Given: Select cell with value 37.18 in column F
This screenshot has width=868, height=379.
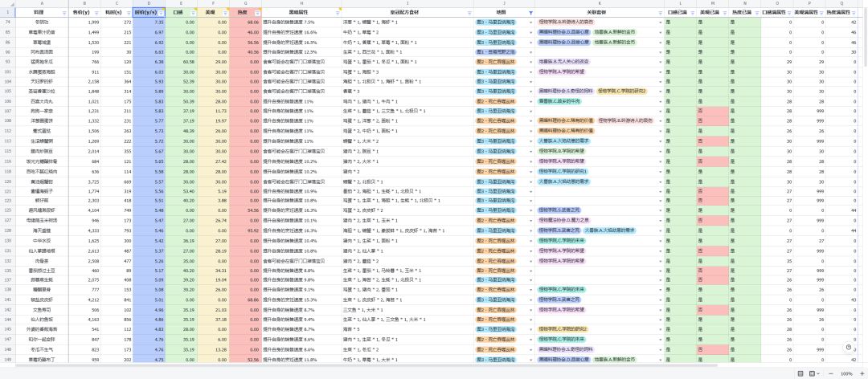Looking at the screenshot, I should (x=213, y=320).
